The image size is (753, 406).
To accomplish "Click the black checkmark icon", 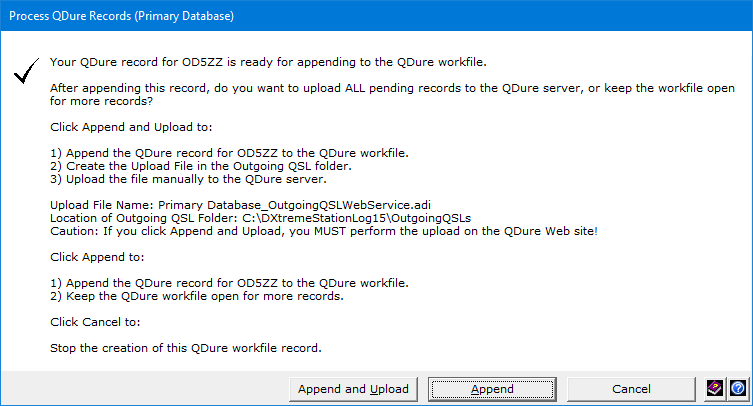I will pos(25,72).
